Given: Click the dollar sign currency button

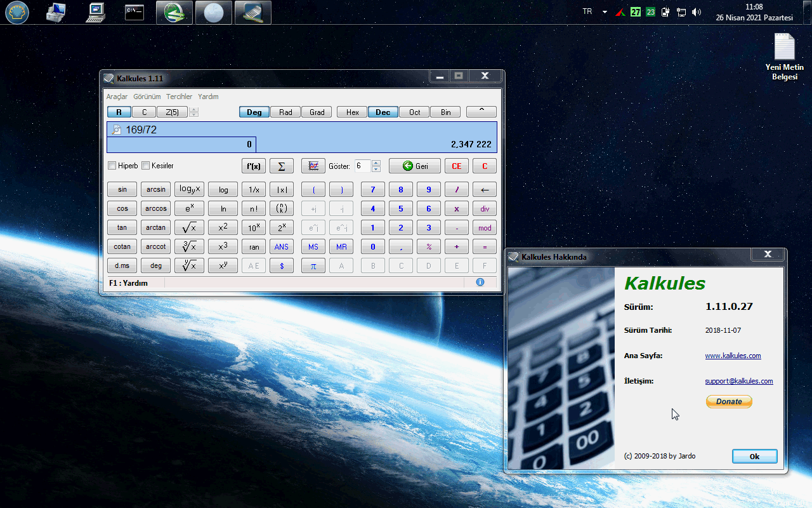Looking at the screenshot, I should pyautogui.click(x=282, y=265).
